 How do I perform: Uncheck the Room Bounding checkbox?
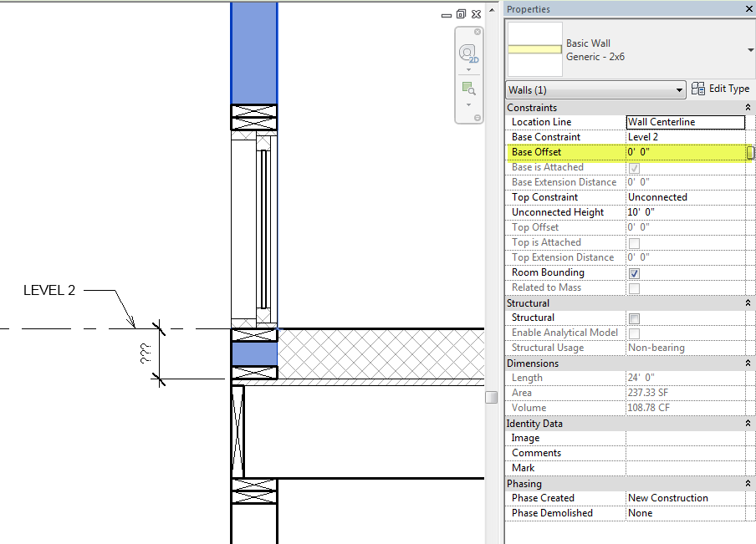click(634, 272)
